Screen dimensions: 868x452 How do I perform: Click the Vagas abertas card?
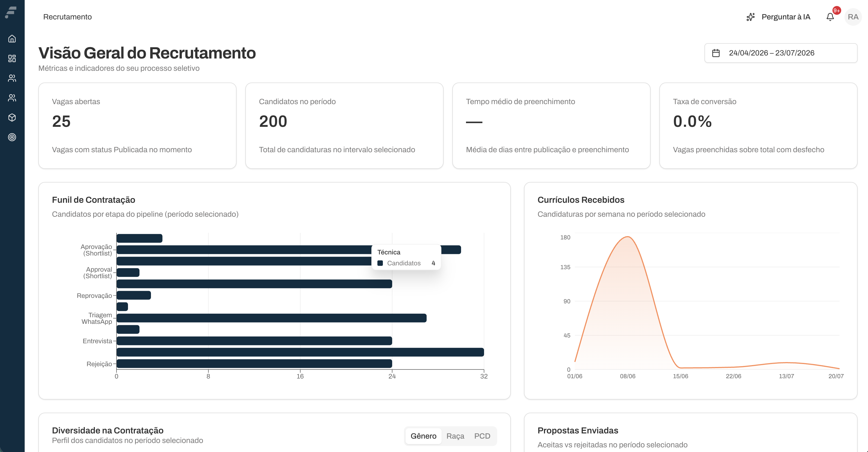(137, 126)
